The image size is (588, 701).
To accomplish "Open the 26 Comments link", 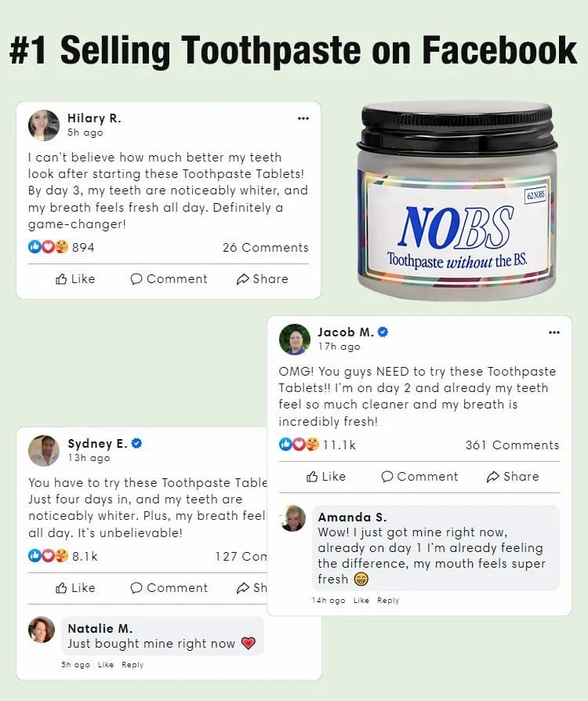I will 266,247.
